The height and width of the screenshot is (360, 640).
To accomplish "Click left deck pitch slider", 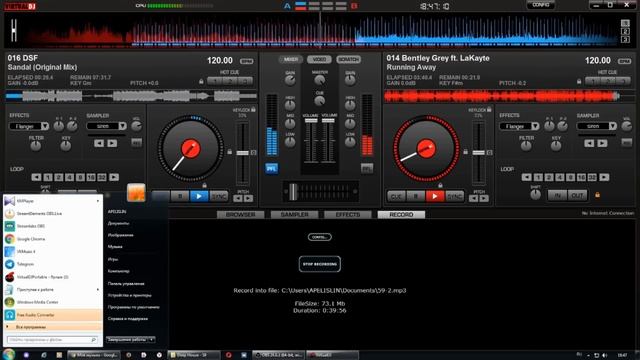I will pos(242,153).
